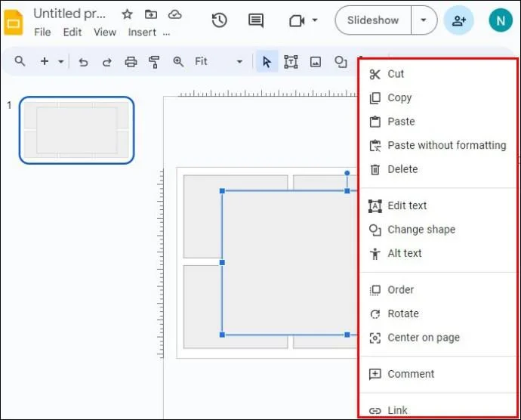Choose Copy from context menu
521x420 pixels.
(x=438, y=97)
